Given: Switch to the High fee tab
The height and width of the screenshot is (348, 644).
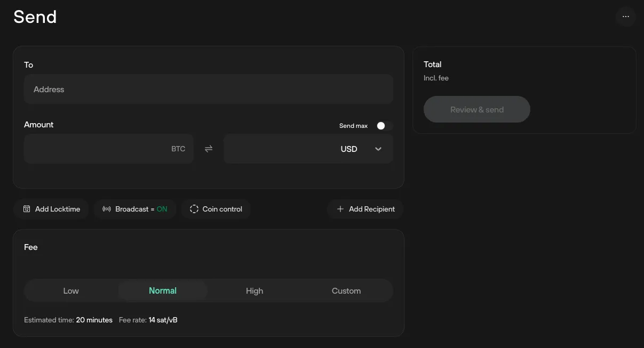Looking at the screenshot, I should coord(255,290).
